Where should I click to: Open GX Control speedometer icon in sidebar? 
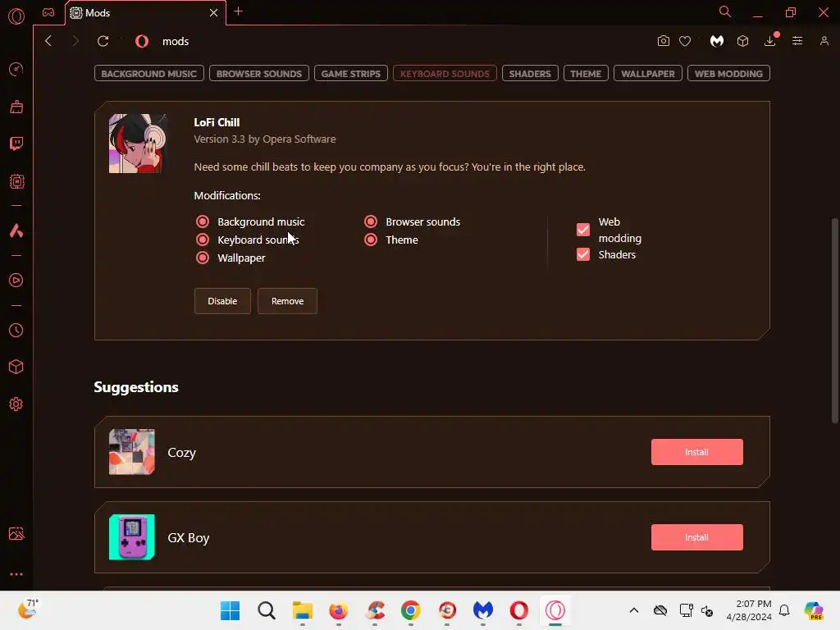(16, 69)
